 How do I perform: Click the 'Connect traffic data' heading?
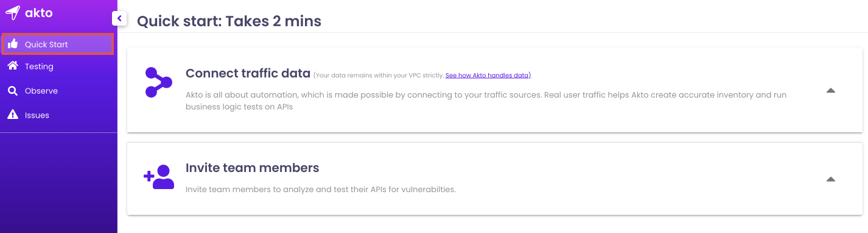248,73
